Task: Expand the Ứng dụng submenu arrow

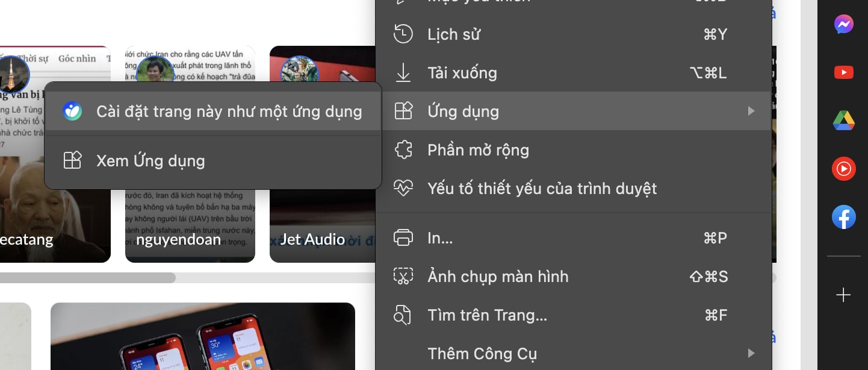Action: click(x=751, y=111)
